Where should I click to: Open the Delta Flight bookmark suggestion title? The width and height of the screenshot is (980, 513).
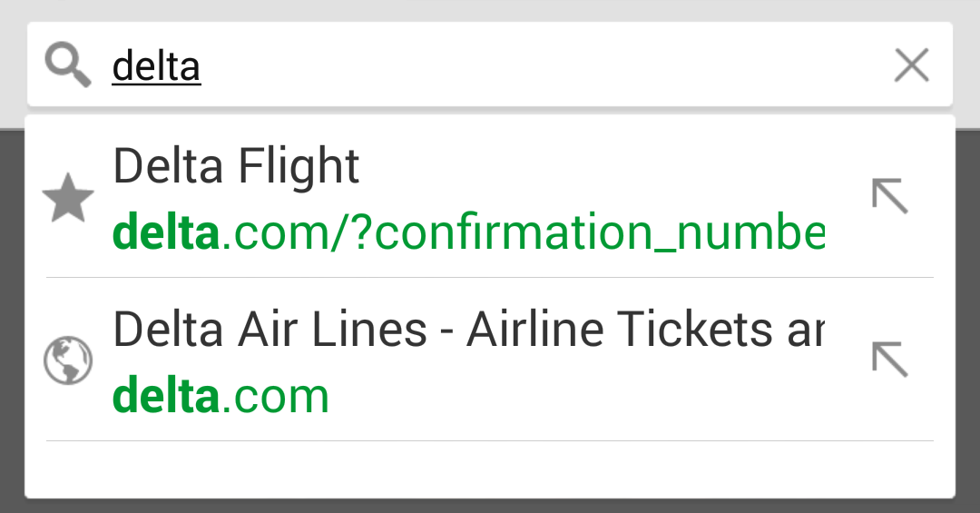pos(236,167)
